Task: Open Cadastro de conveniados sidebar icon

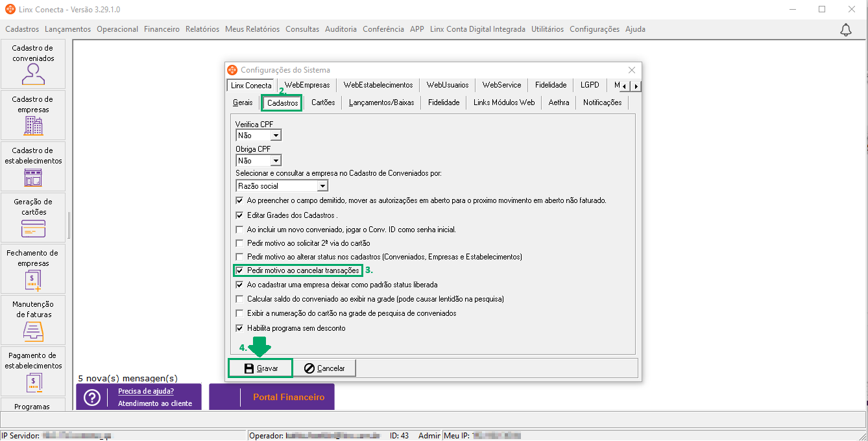Action: [x=33, y=64]
